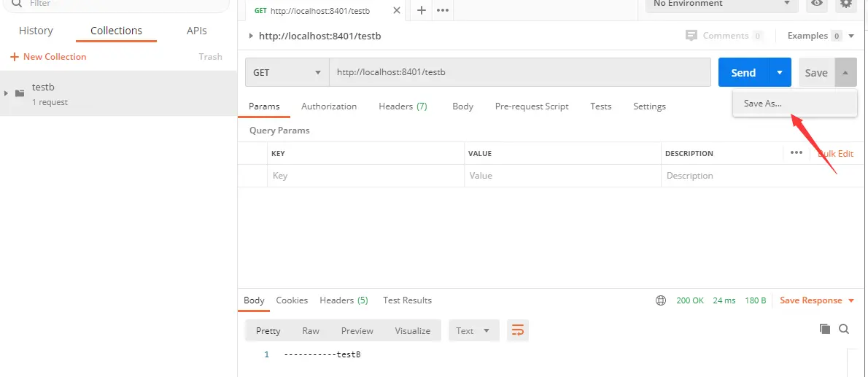This screenshot has height=377, width=868.
Task: Click the 180 B response size
Action: click(x=755, y=300)
